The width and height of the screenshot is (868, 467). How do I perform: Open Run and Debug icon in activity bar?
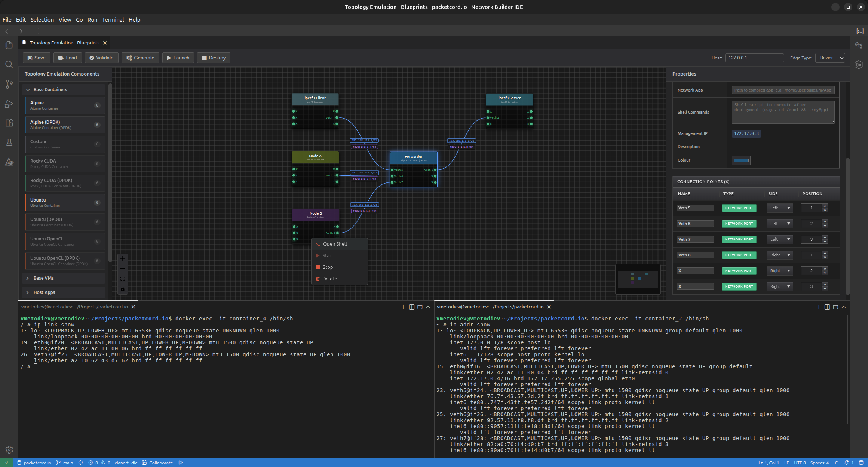click(x=9, y=104)
